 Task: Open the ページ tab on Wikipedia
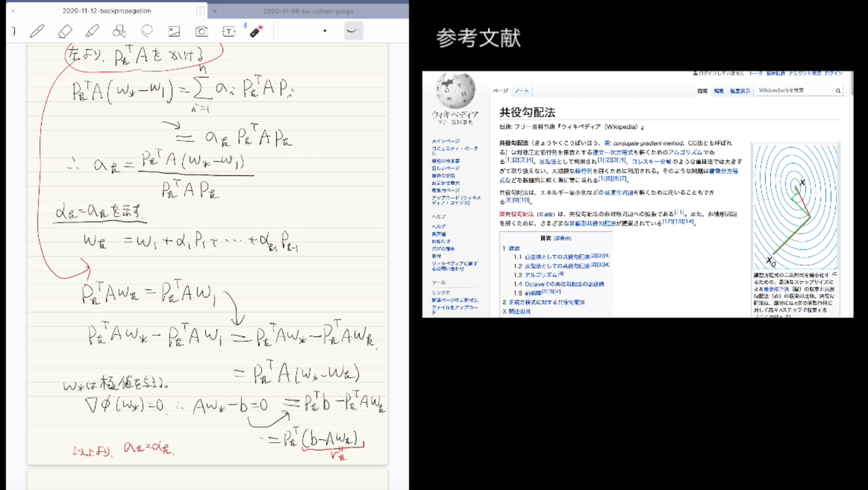pyautogui.click(x=500, y=91)
